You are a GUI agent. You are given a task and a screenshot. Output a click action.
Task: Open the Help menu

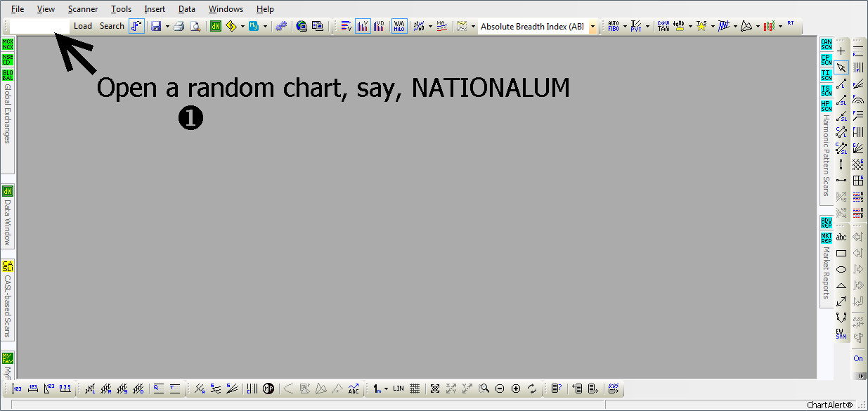pyautogui.click(x=265, y=9)
